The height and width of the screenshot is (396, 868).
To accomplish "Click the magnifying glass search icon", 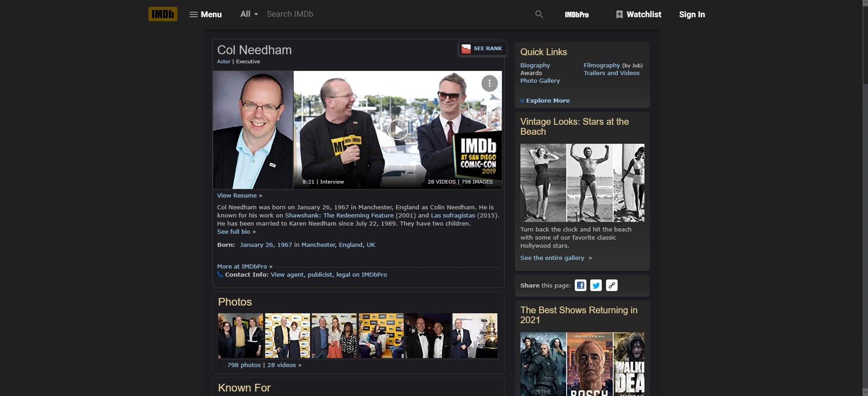I will coord(539,14).
